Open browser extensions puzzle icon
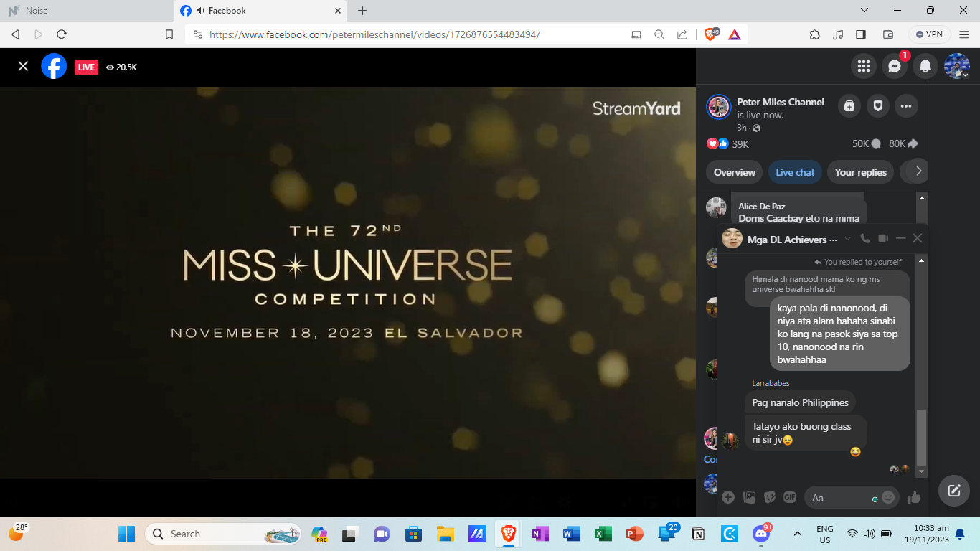This screenshot has width=980, height=551. [814, 34]
